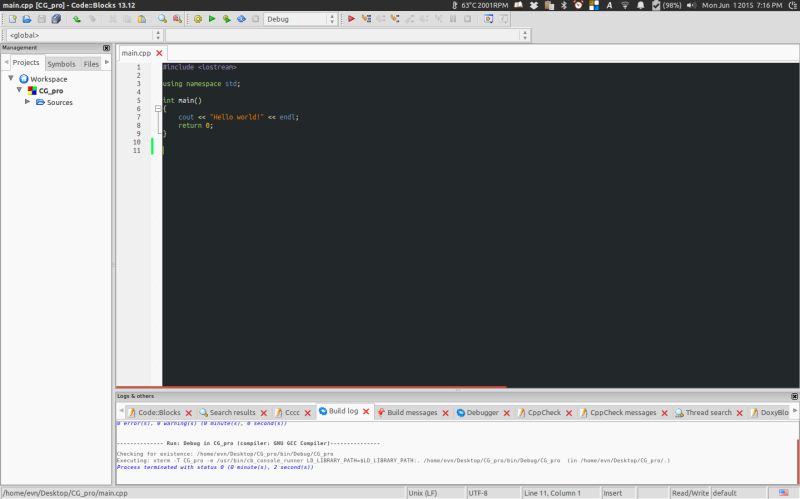The image size is (800, 499).
Task: Open the volume tray icon
Action: pyautogui.click(x=691, y=5)
